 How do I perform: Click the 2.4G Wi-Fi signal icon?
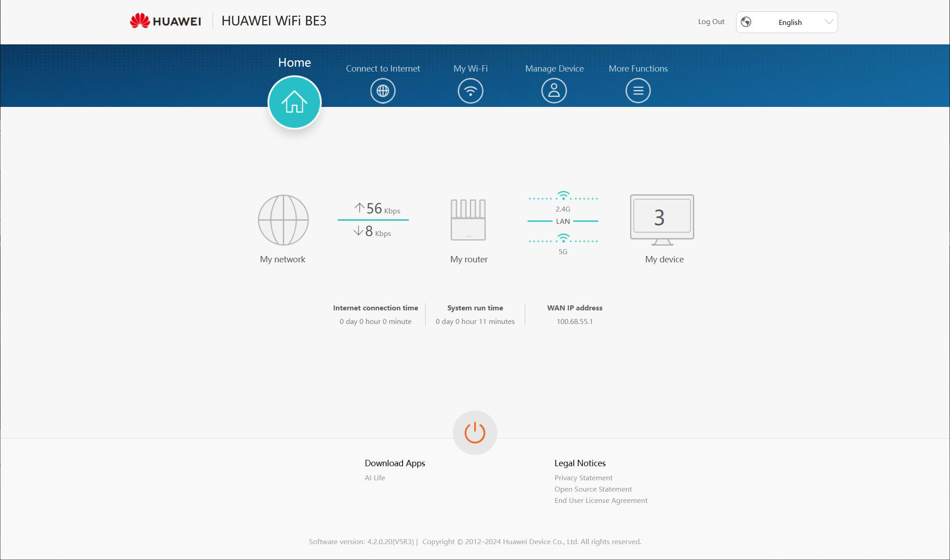(563, 195)
